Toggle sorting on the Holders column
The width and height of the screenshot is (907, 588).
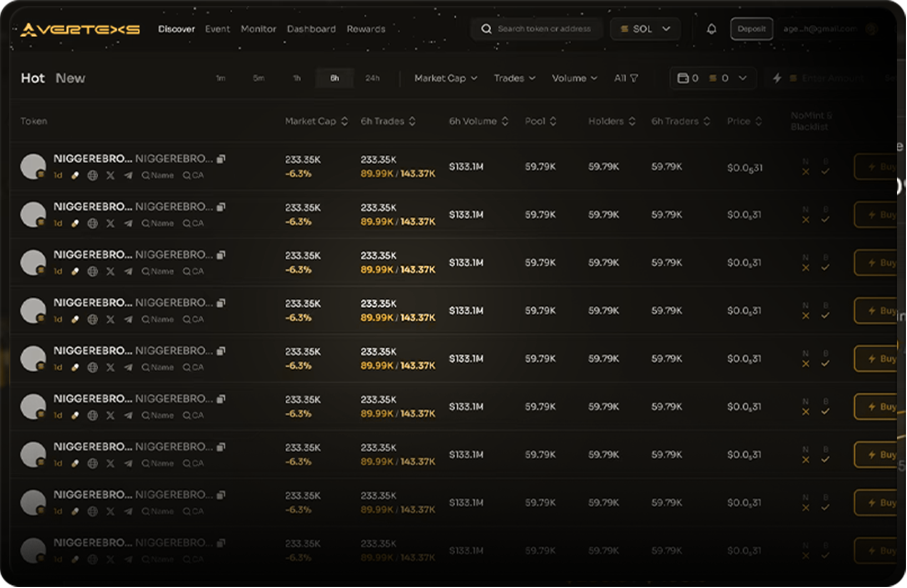[611, 121]
